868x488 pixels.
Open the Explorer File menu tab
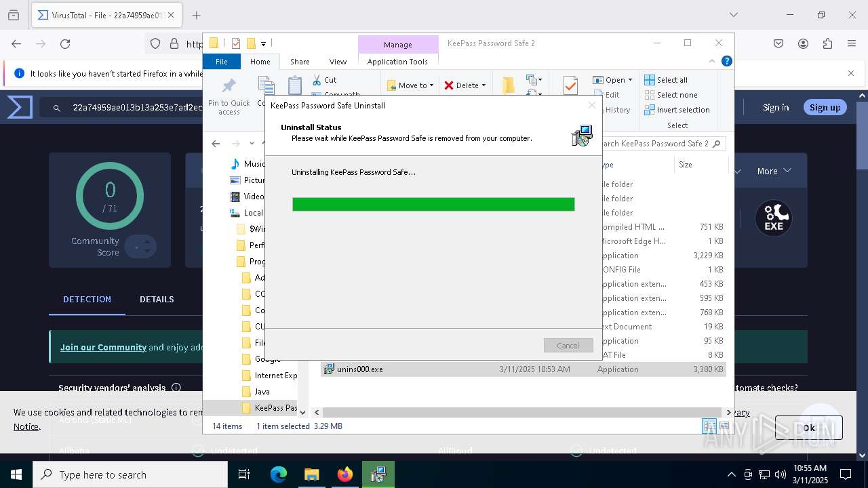(222, 62)
